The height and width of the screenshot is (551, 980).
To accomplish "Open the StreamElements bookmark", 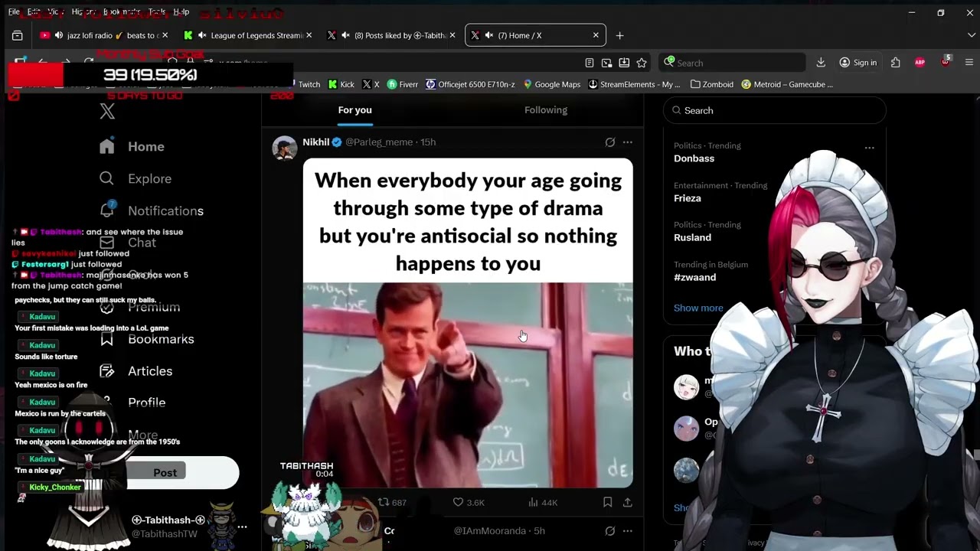I will (x=634, y=84).
